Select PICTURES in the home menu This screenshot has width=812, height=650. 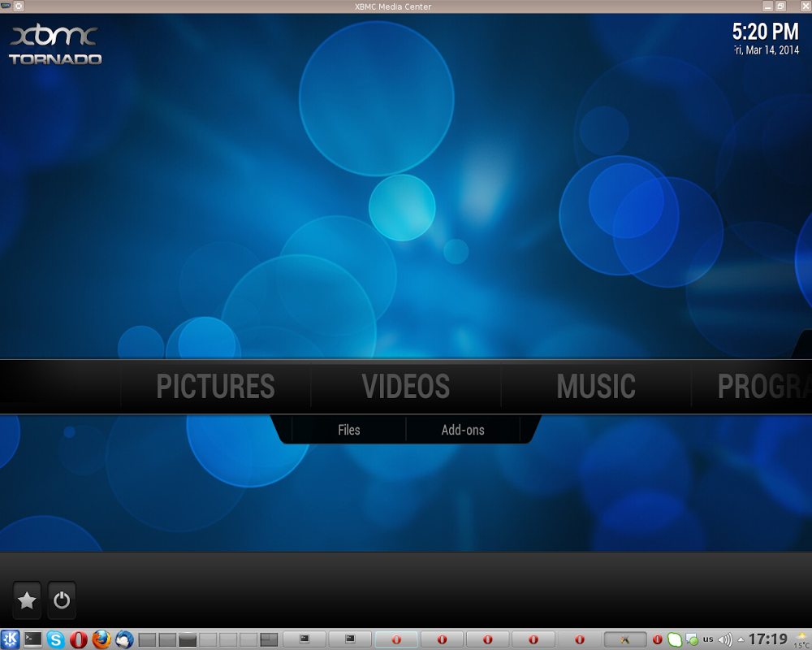(x=215, y=386)
